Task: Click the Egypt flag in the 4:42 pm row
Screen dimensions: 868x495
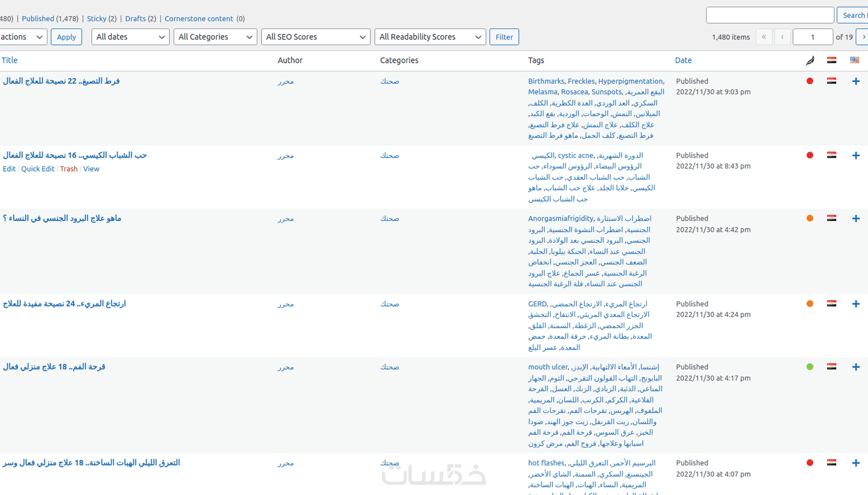Action: tap(832, 218)
